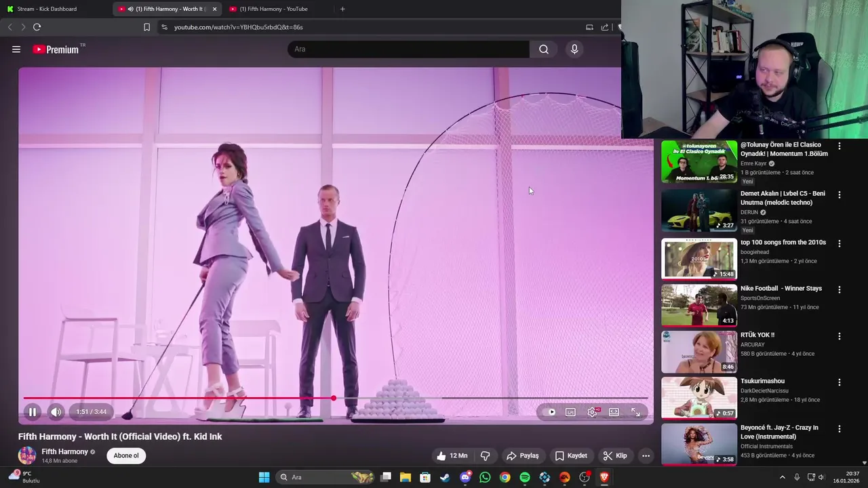Screen dimensions: 868x488
Task: Open options menu for Nike Football video
Action: 840,289
